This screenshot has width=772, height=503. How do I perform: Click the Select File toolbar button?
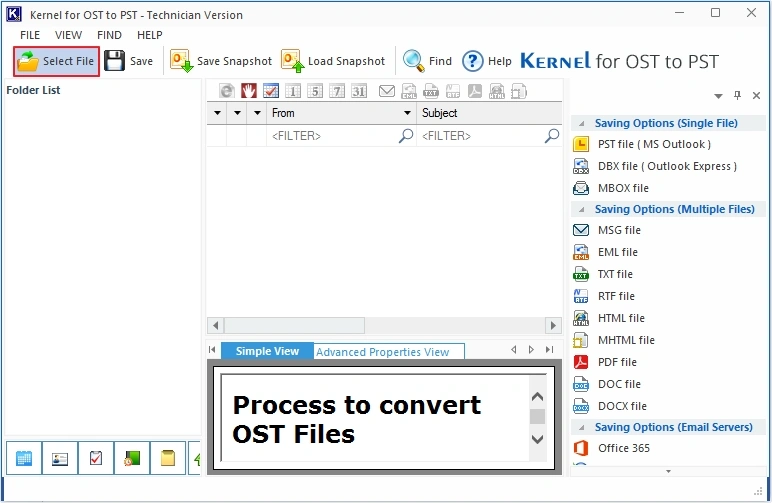pyautogui.click(x=57, y=61)
